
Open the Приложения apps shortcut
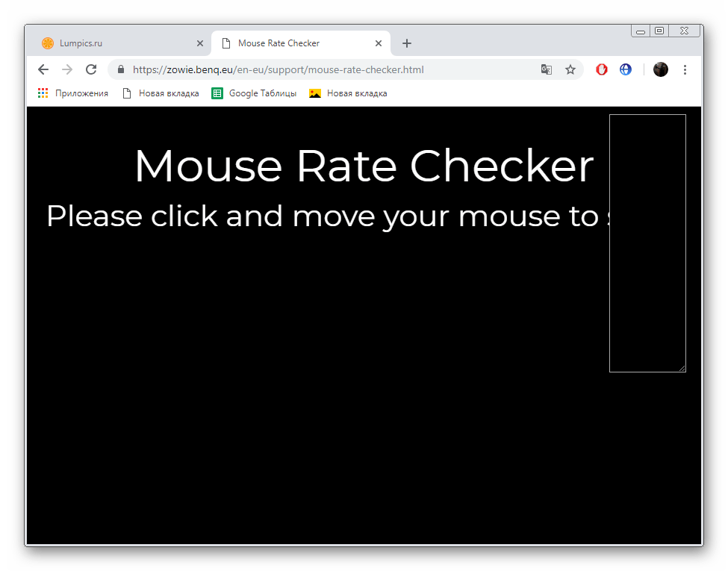(73, 93)
